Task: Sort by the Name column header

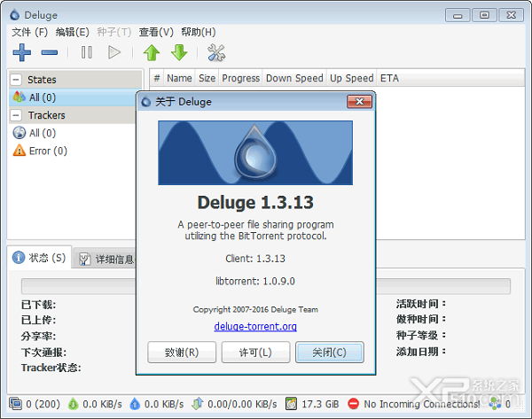Action: click(x=179, y=78)
